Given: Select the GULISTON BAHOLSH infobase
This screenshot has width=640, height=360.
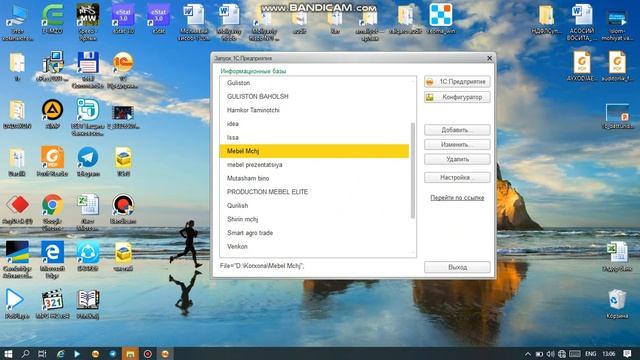Looking at the screenshot, I should click(314, 96).
